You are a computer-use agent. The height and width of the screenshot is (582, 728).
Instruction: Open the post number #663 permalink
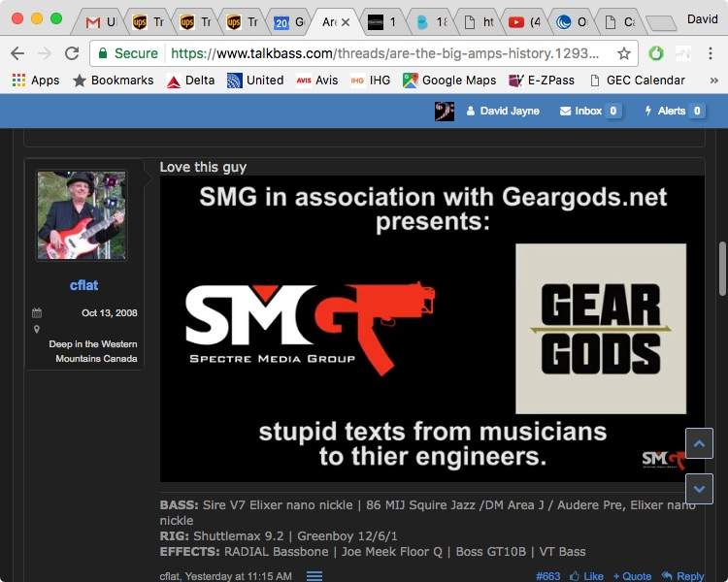547,576
